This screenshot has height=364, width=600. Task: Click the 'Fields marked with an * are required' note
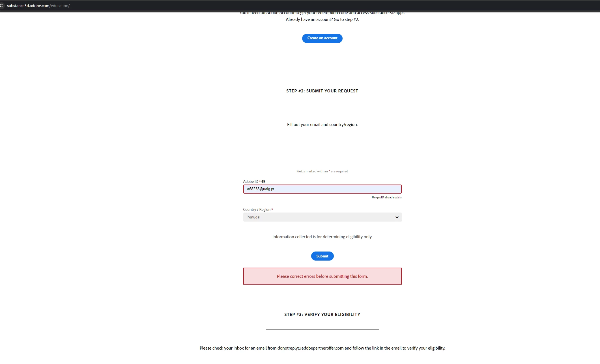tap(322, 171)
